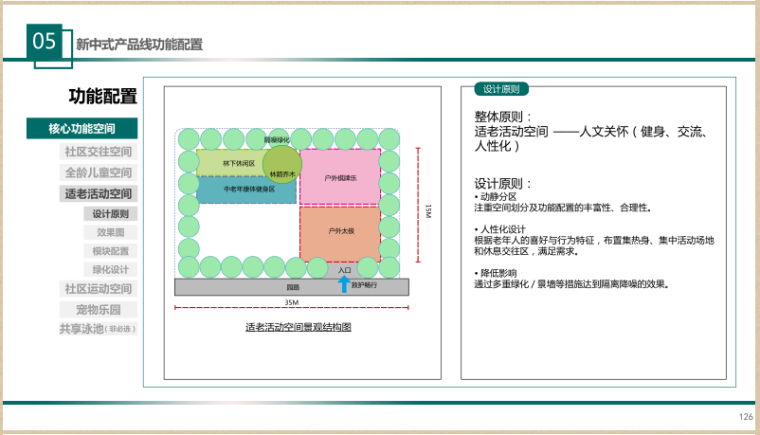Click the blue entrance arrow icon

coord(335,287)
